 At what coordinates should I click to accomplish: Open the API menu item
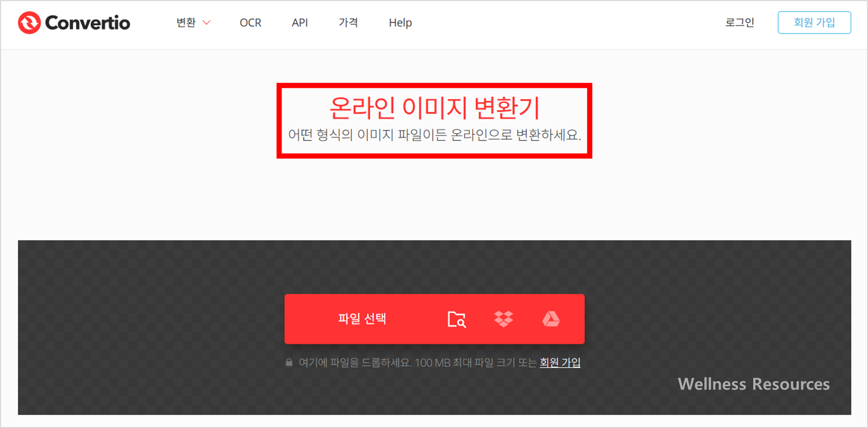(x=300, y=23)
